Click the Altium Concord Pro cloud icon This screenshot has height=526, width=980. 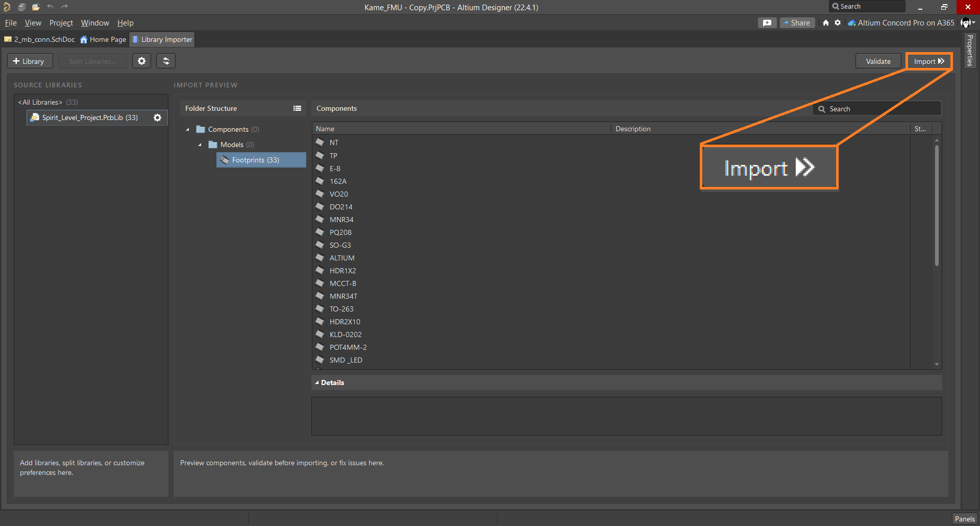[x=851, y=22]
